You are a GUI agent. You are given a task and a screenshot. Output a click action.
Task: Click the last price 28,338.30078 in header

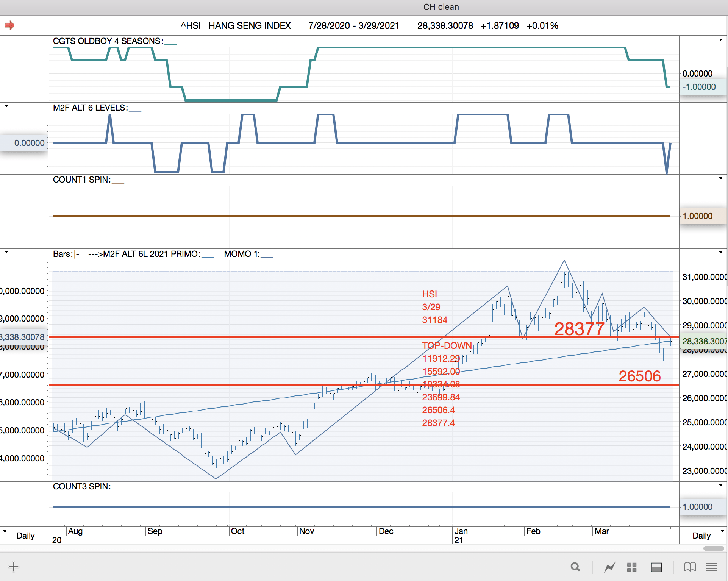tap(445, 26)
